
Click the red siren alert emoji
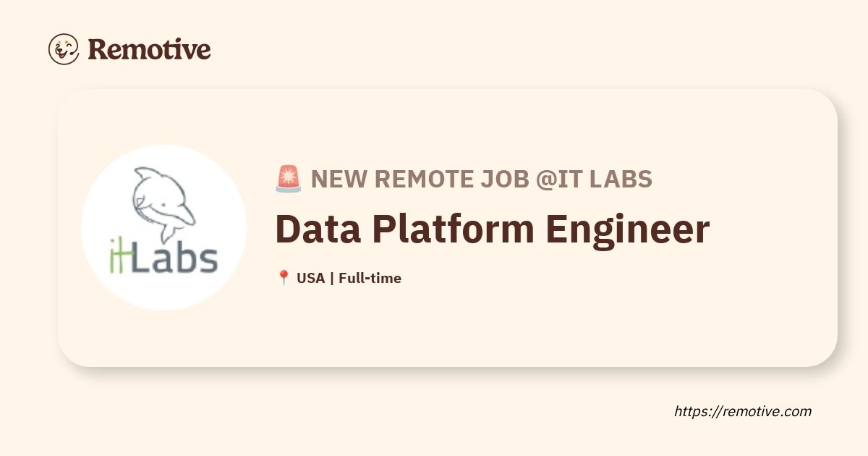[289, 178]
